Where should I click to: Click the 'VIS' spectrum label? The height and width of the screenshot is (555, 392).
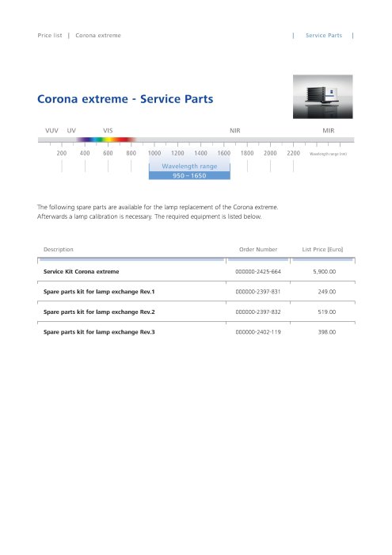pos(108,131)
